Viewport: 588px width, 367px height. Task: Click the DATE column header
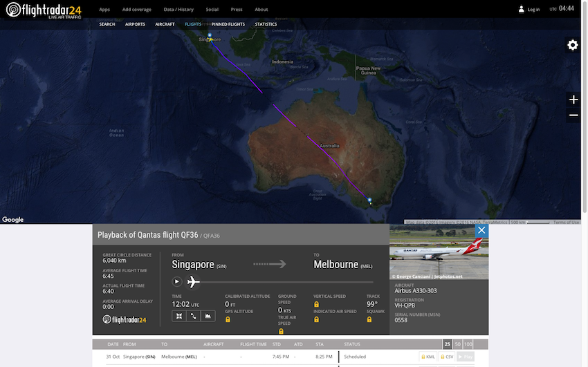click(113, 344)
